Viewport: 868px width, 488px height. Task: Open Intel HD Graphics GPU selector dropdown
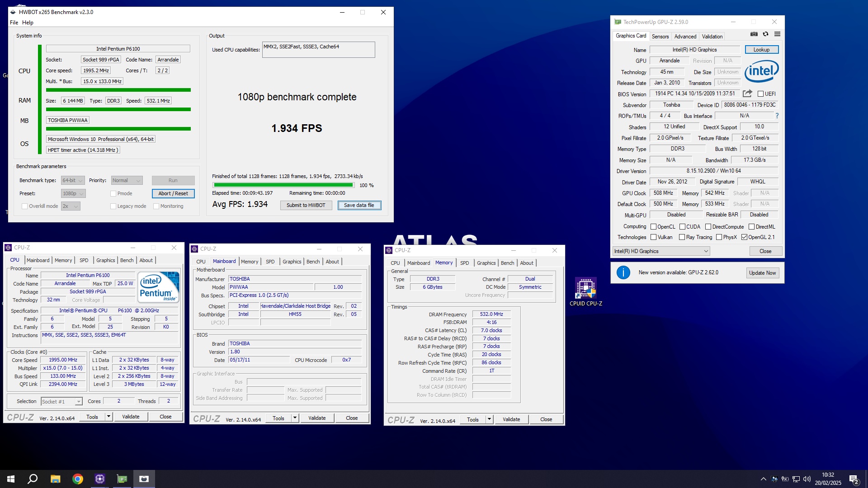[661, 251]
